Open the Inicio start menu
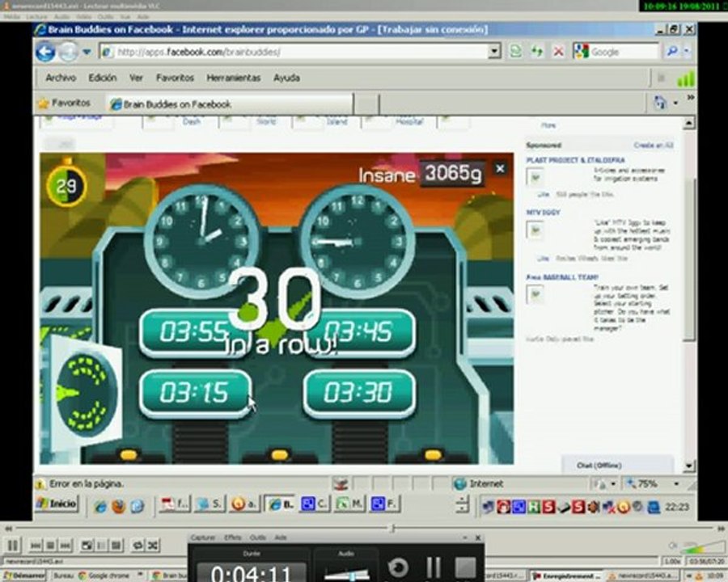 click(57, 504)
